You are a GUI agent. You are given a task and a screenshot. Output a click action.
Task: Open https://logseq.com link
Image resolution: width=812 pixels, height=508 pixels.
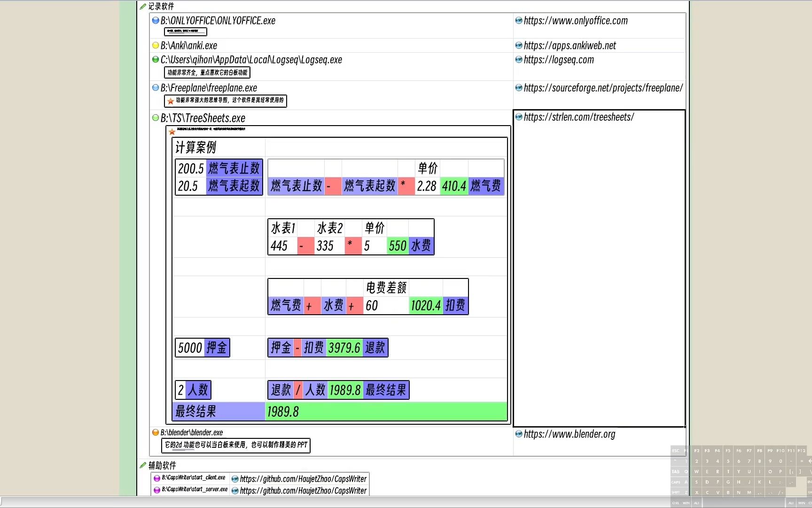coord(559,60)
